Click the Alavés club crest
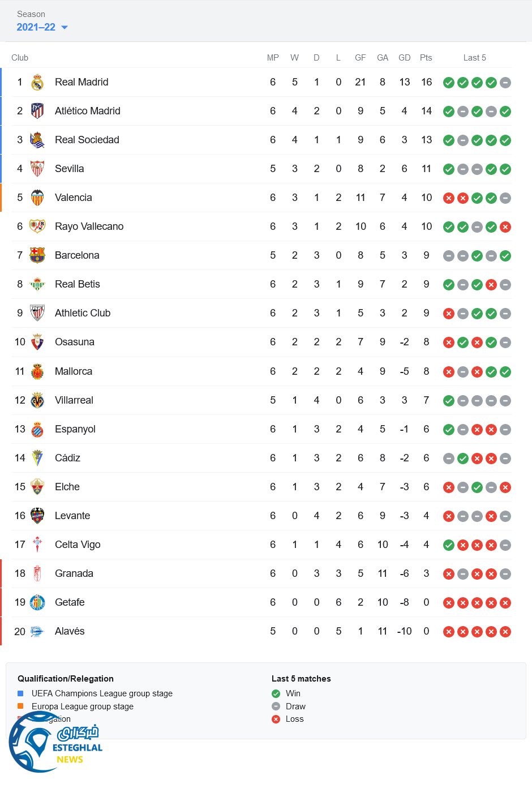532x788 pixels. [37, 631]
